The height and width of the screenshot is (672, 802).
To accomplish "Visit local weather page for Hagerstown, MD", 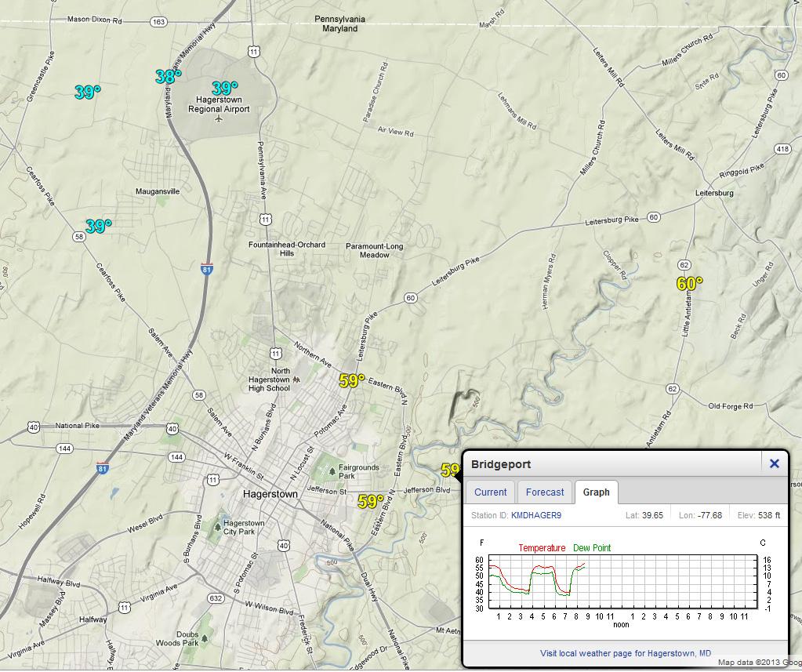I will point(625,653).
